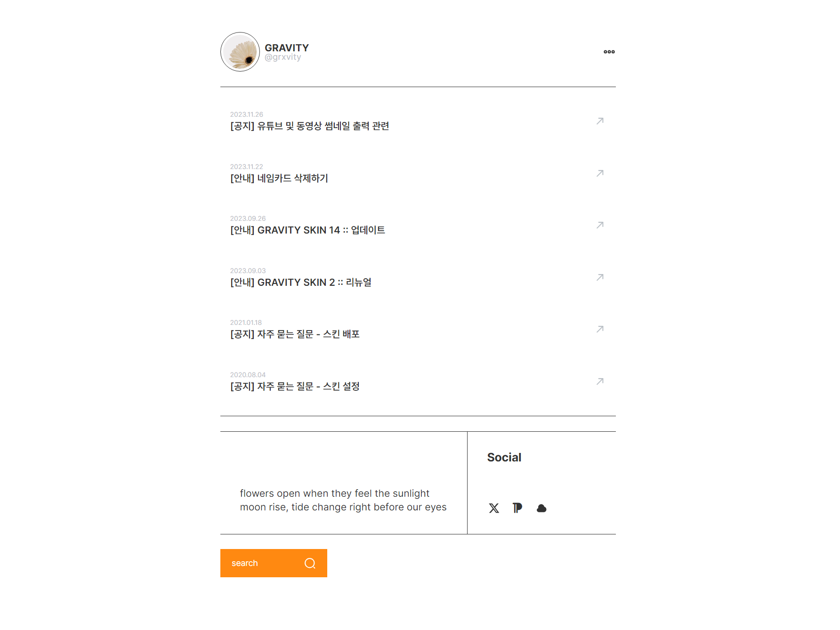Open the cloud social icon
The image size is (840, 630).
pos(541,508)
